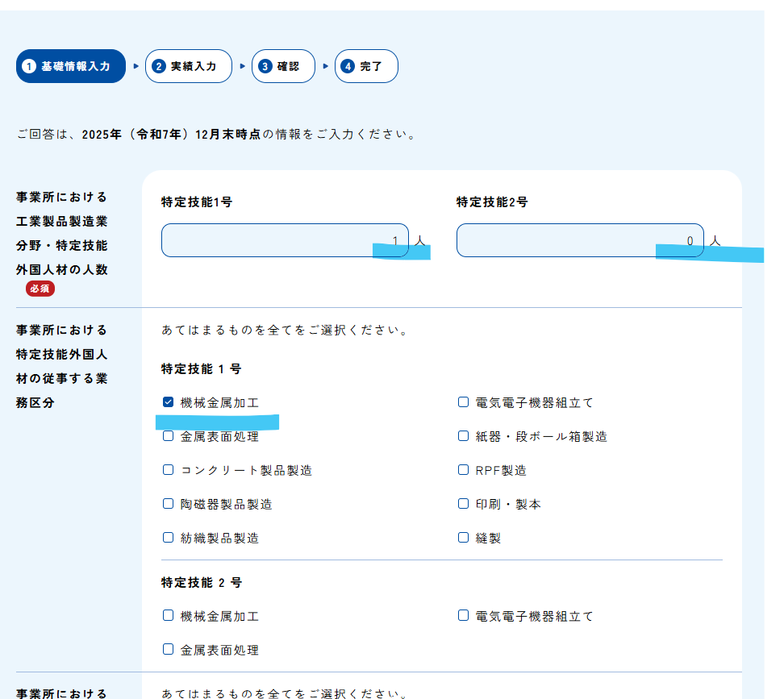Check 機械金属加工 under 特定技能 2 号

[169, 615]
